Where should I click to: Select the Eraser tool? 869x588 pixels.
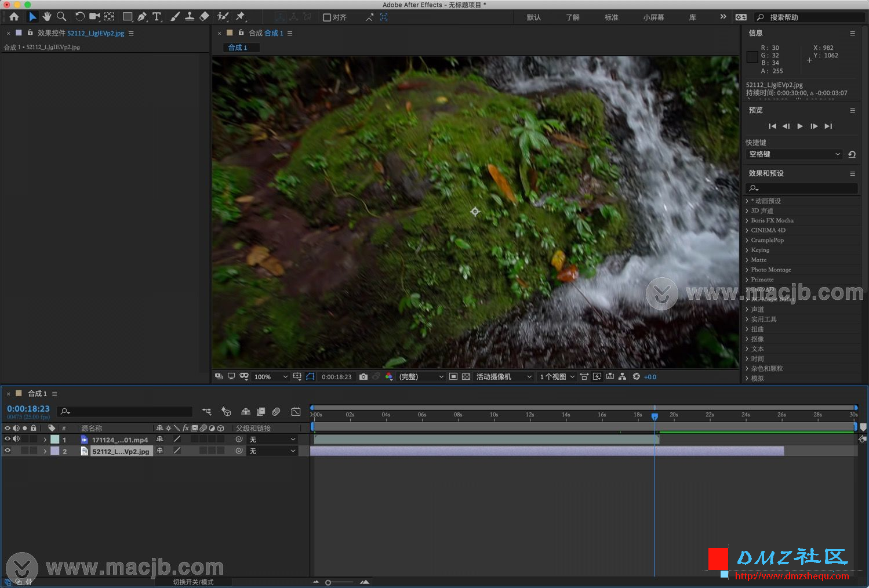click(x=204, y=17)
